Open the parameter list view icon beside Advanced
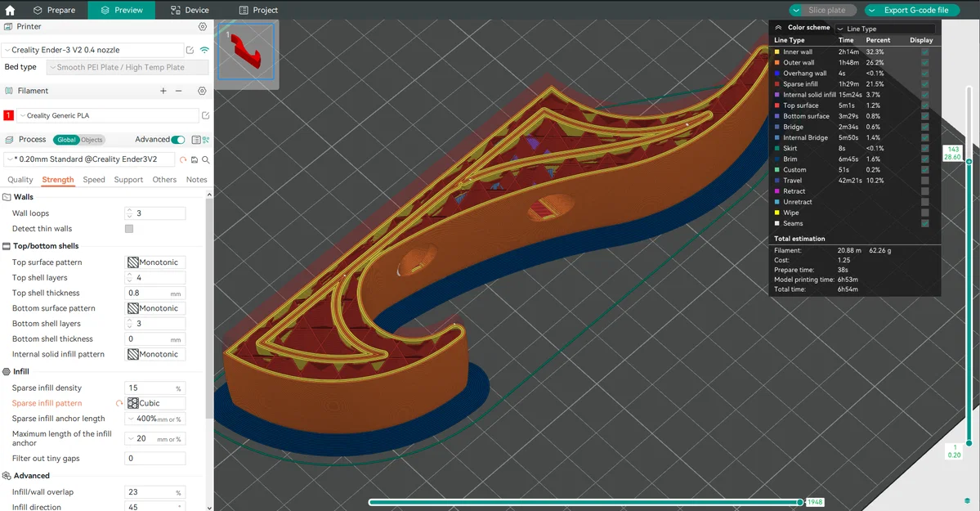980x511 pixels. point(195,140)
